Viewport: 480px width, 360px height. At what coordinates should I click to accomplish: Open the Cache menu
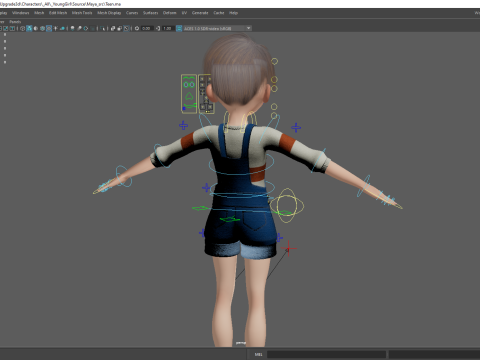tap(219, 13)
